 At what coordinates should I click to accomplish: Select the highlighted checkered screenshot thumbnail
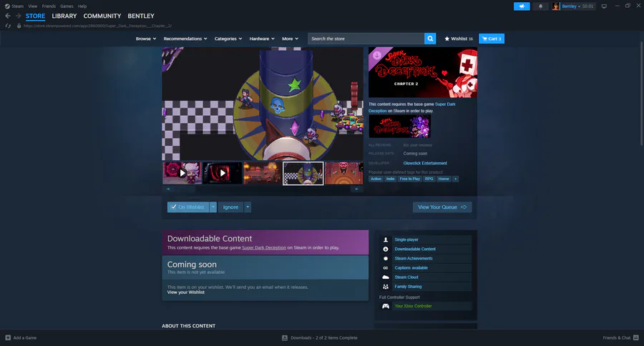(x=303, y=173)
